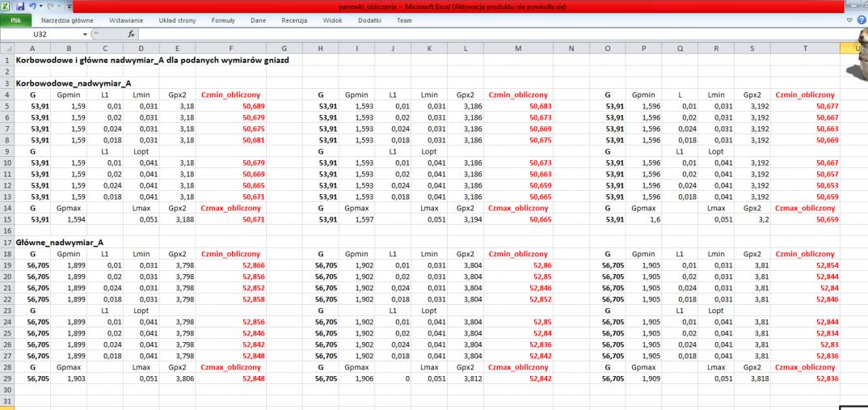Viewport: 868px width, 410px height.
Task: Select column M header
Action: [x=518, y=49]
